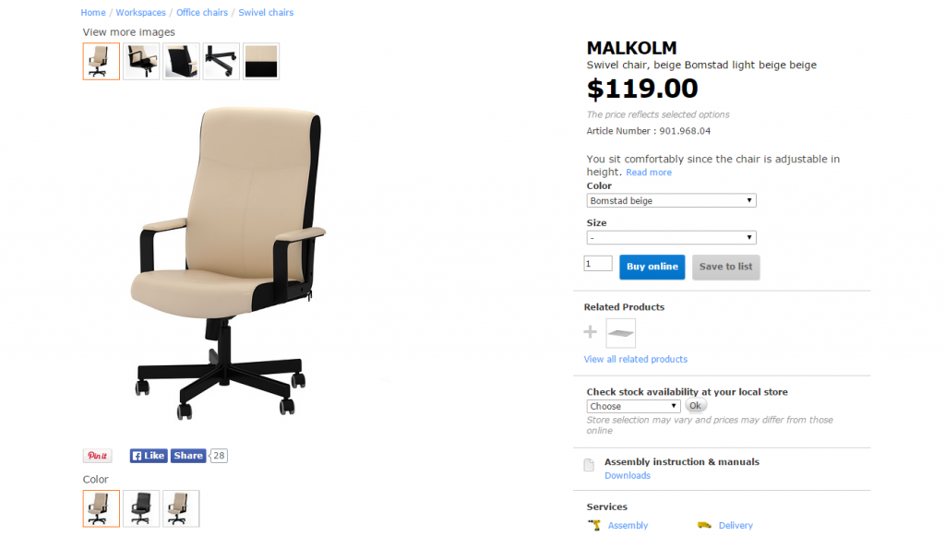
Task: Click the Assembly service drill icon
Action: (x=594, y=525)
